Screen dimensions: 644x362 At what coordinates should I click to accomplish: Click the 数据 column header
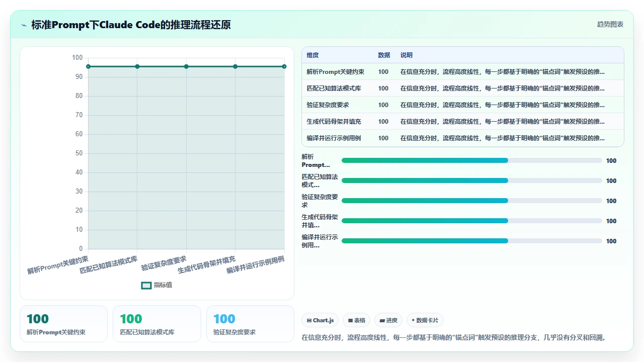tap(384, 55)
